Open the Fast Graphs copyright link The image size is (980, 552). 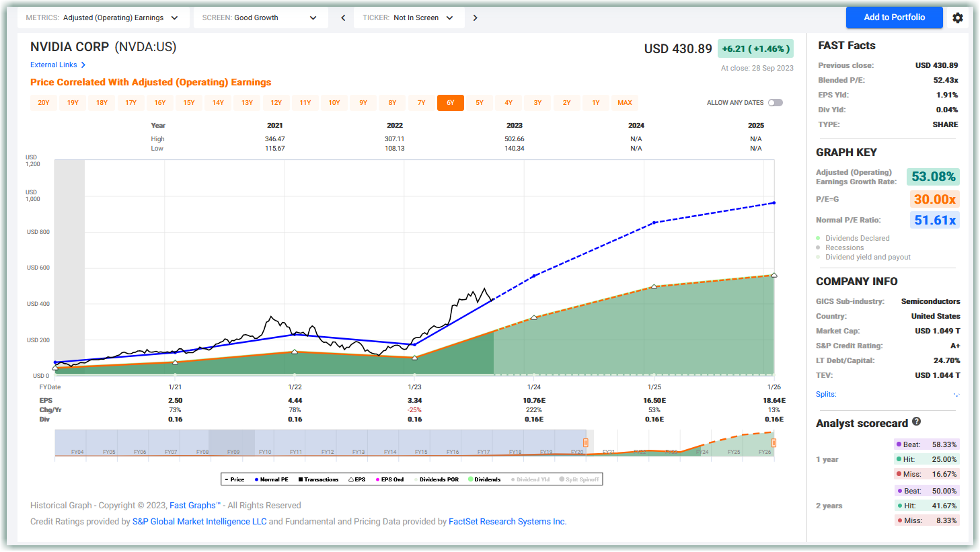[x=195, y=506]
